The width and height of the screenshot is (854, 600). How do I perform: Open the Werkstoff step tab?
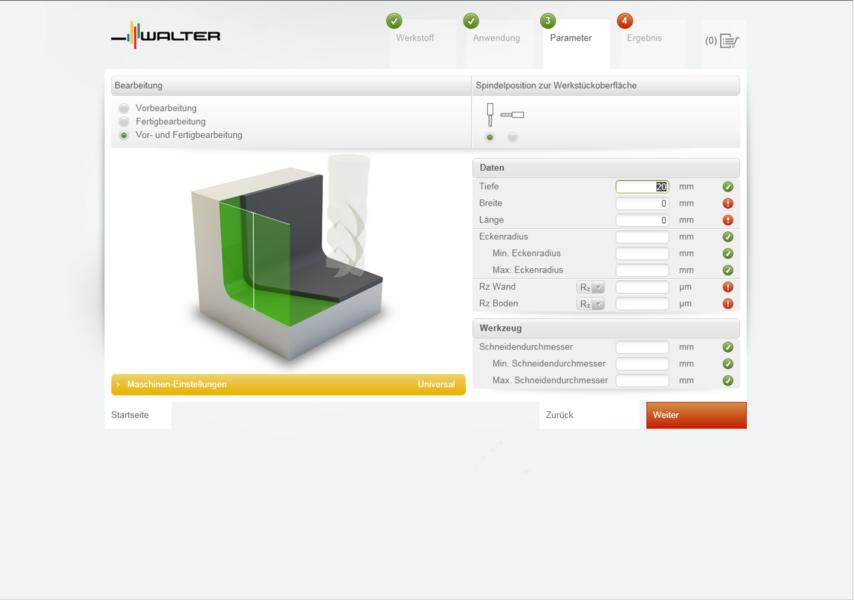[414, 38]
